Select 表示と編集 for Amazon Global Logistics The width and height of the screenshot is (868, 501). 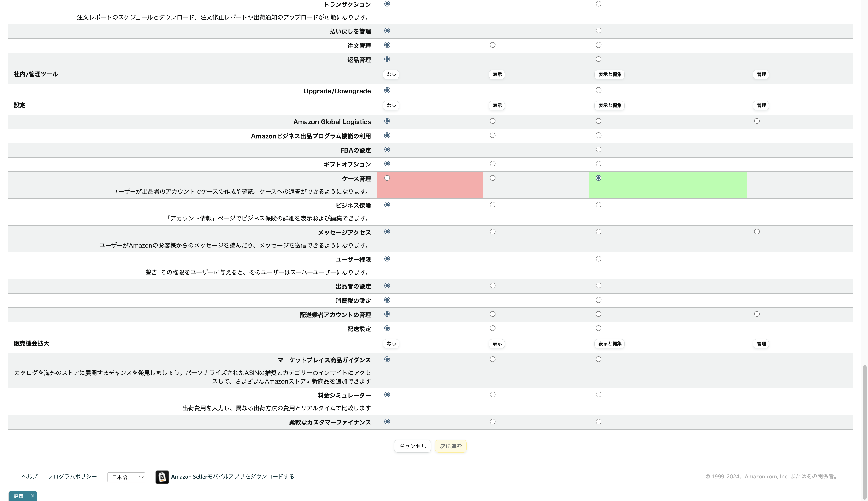[598, 121]
